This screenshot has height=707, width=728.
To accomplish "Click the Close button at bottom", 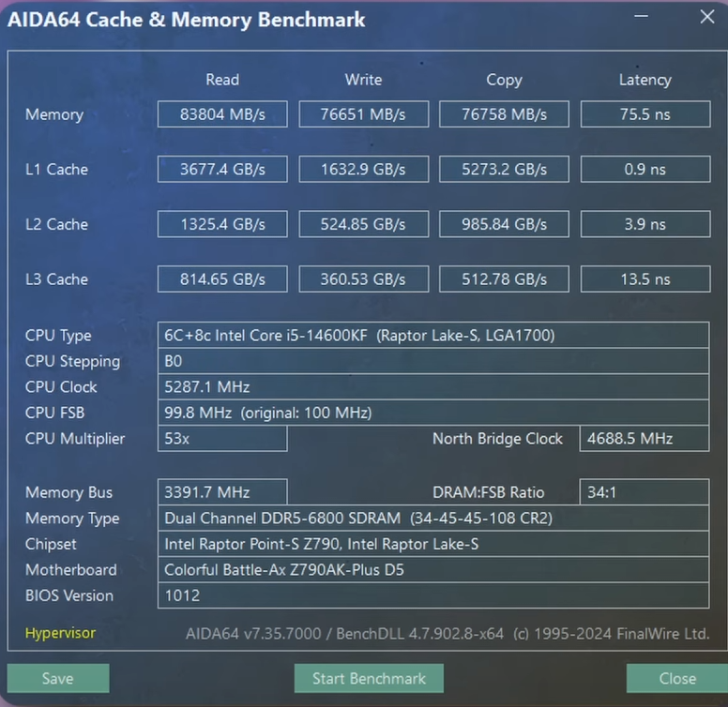I will [x=677, y=678].
